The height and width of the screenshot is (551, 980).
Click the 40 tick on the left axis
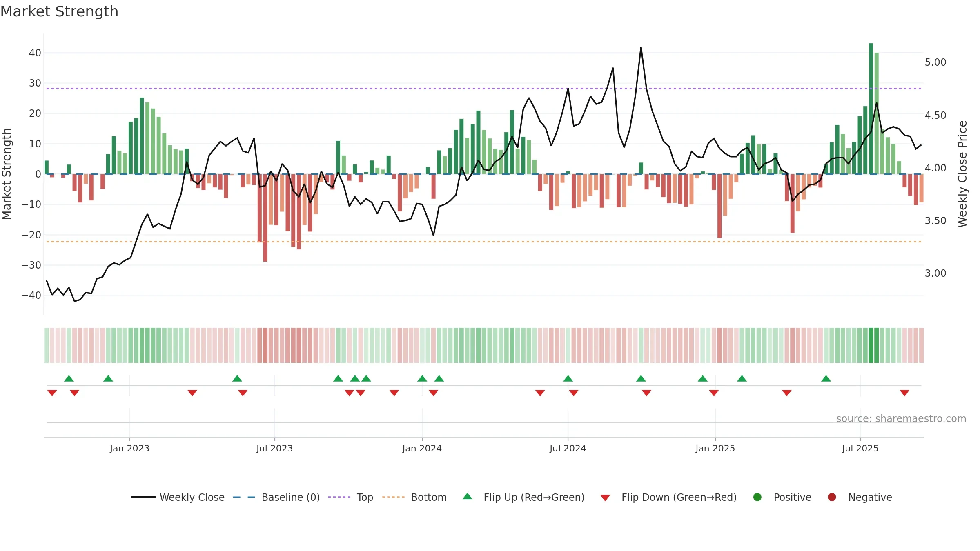pyautogui.click(x=35, y=53)
